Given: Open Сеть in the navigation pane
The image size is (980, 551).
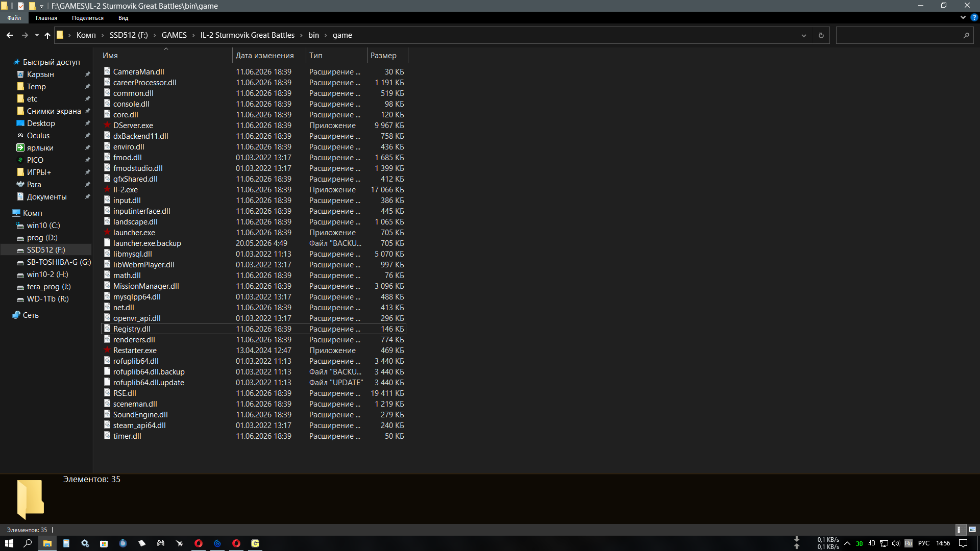Looking at the screenshot, I should click(x=31, y=315).
